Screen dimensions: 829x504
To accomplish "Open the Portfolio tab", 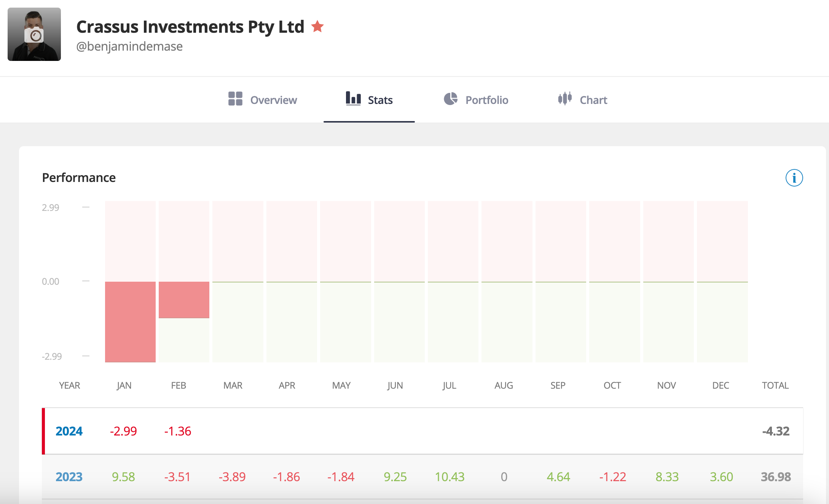I will click(486, 100).
